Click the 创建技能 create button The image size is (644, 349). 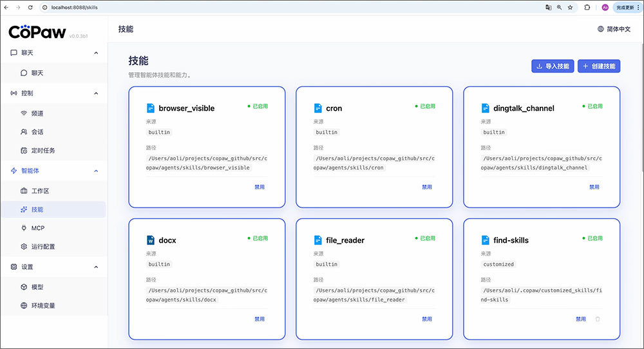599,66
